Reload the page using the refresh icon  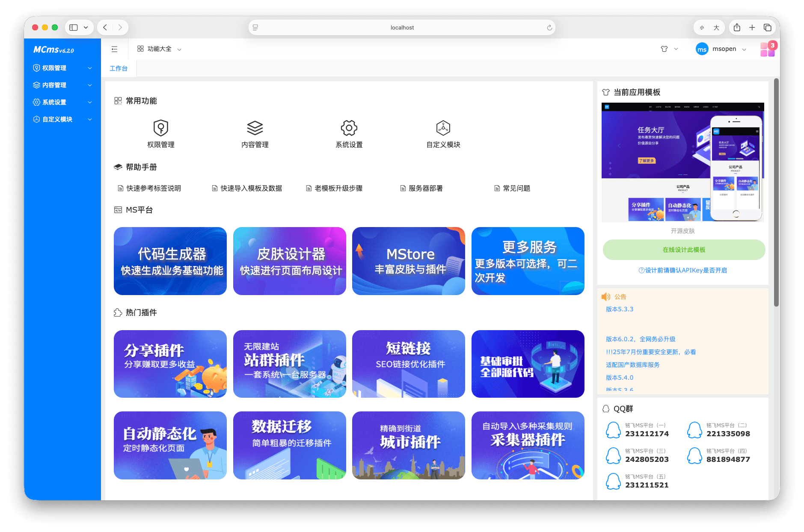tap(549, 28)
